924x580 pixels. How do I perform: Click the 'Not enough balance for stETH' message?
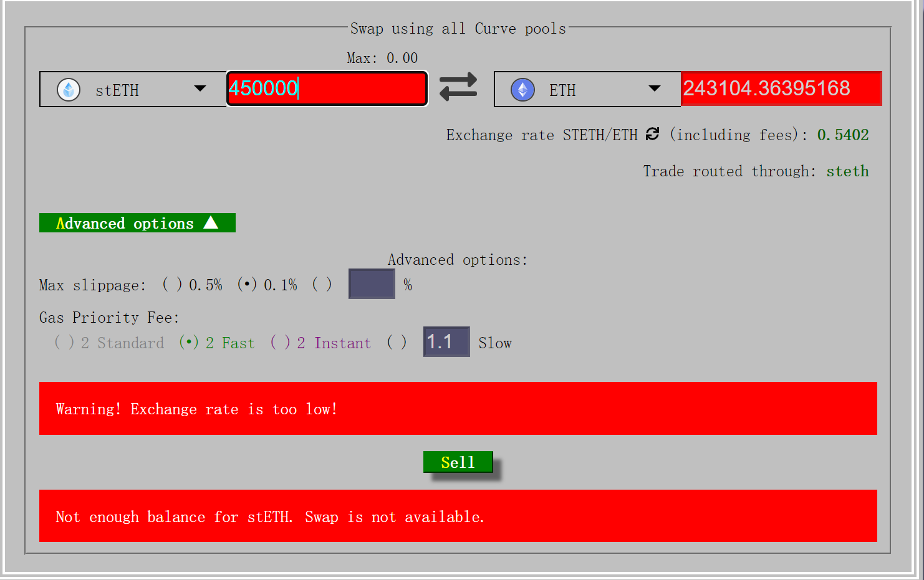click(458, 516)
